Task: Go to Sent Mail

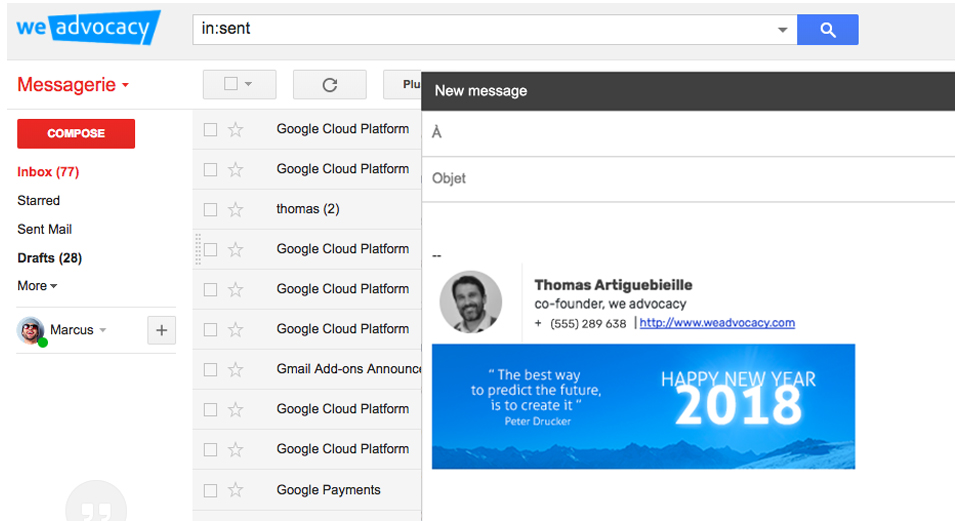Action: 45,229
